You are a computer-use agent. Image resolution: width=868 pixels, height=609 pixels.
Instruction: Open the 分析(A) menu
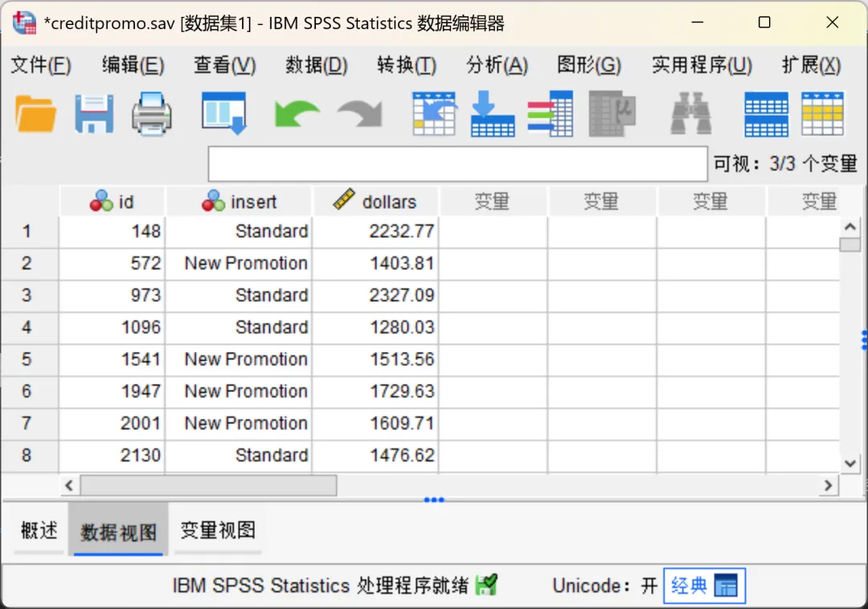497,65
